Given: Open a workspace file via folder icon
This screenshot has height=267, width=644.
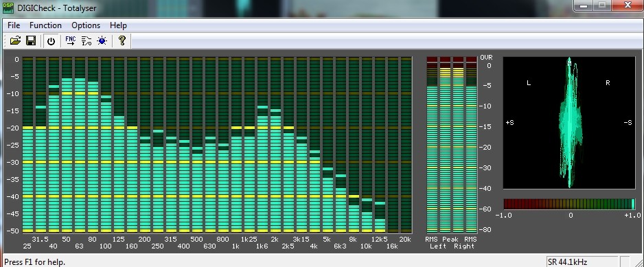Looking at the screenshot, I should (x=15, y=40).
